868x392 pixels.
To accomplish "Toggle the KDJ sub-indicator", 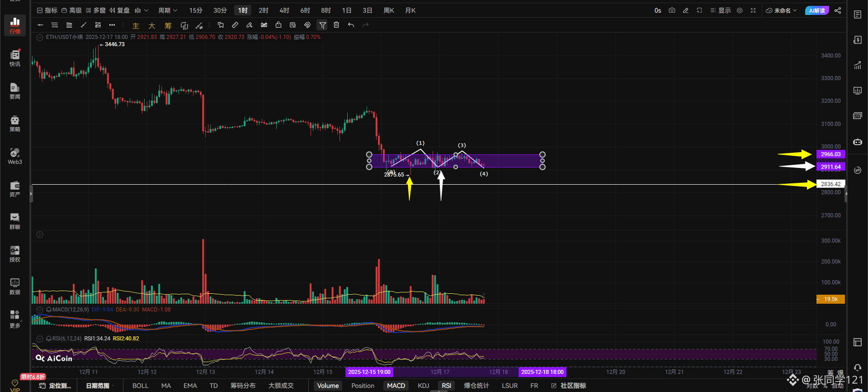I will coord(424,386).
